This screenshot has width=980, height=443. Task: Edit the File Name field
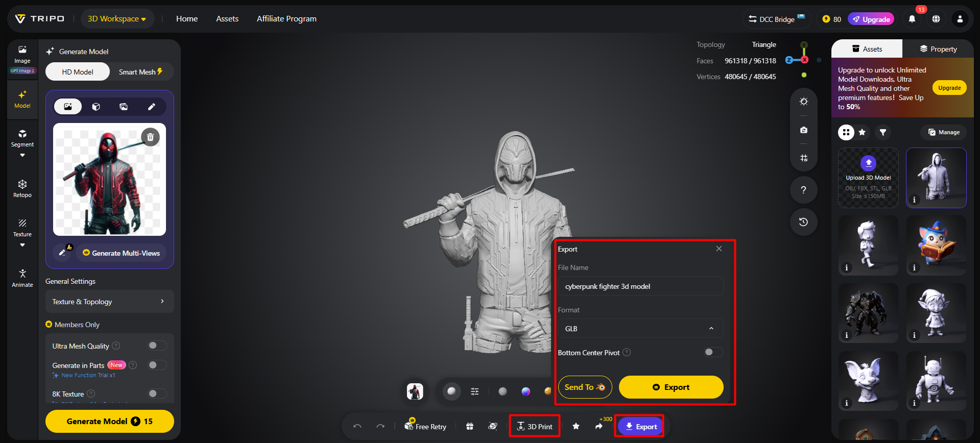pos(640,286)
